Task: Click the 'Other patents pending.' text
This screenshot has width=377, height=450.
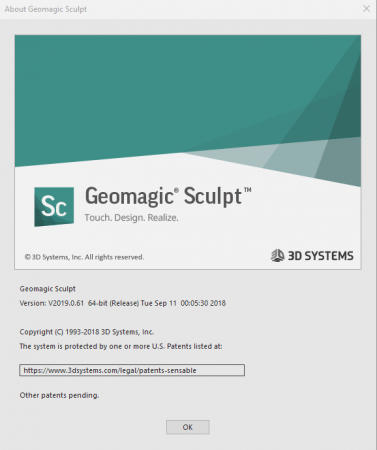Action: point(59,395)
